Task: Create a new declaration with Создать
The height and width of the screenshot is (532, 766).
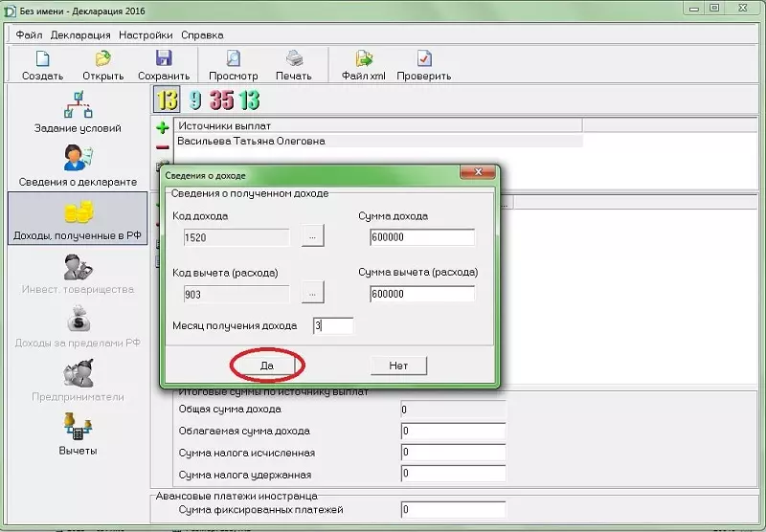Action: pos(42,65)
